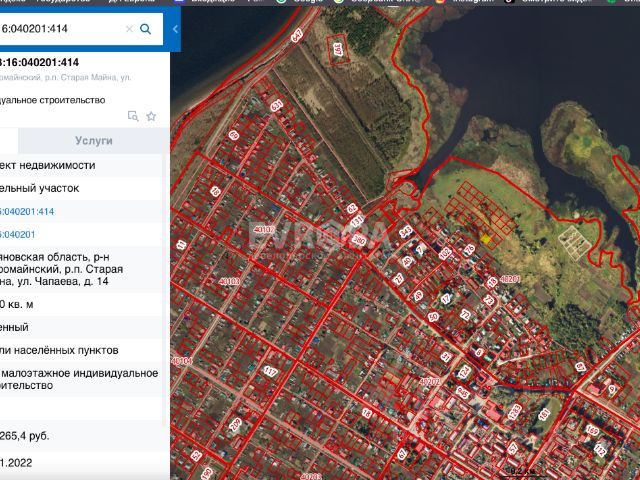Click map parcel label 190
The width and height of the screenshot is (640, 480).
[x=207, y=474]
